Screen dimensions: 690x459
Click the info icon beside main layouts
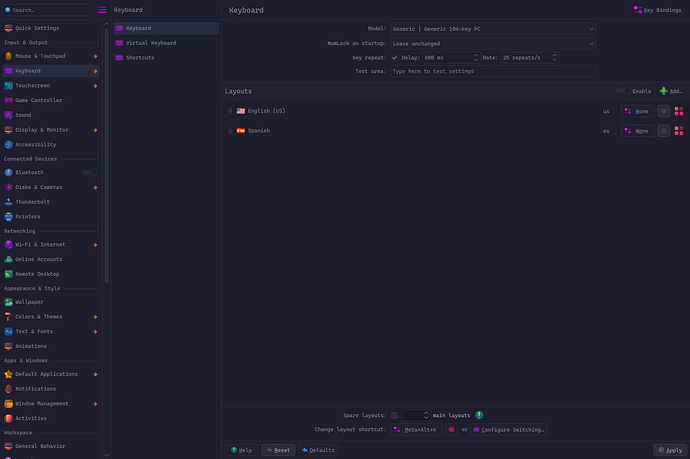point(479,415)
